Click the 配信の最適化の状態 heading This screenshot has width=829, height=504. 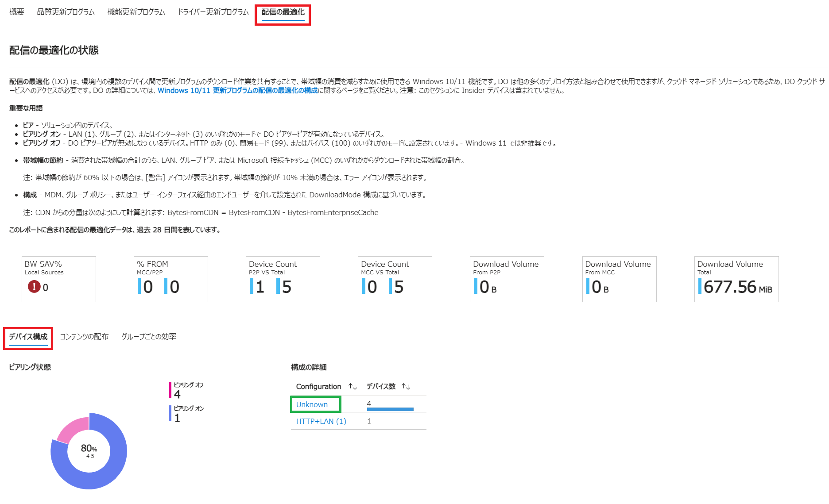coord(54,50)
